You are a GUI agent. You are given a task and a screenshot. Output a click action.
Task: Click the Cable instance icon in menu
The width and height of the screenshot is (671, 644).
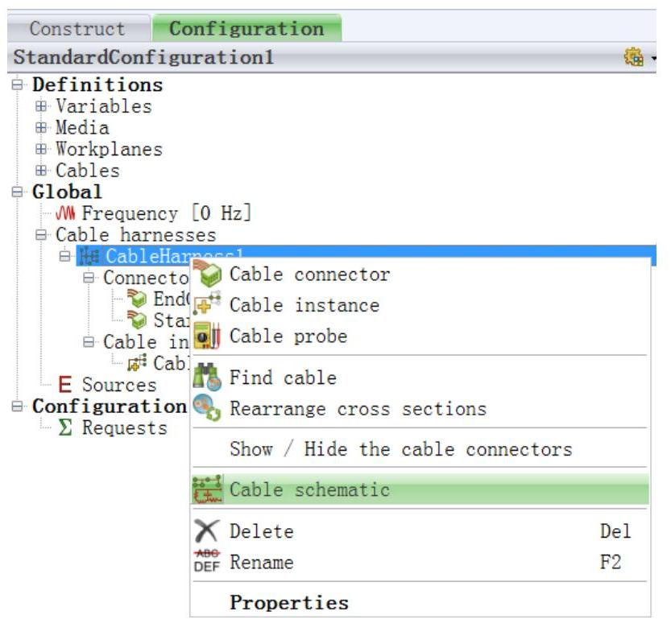(207, 303)
